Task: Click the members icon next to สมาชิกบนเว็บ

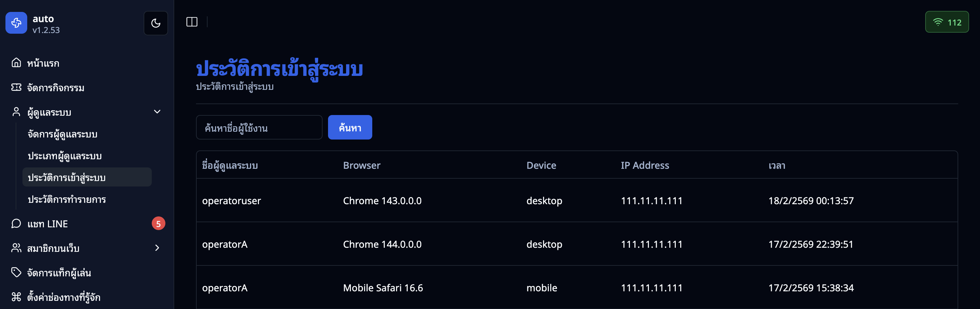Action: tap(16, 248)
